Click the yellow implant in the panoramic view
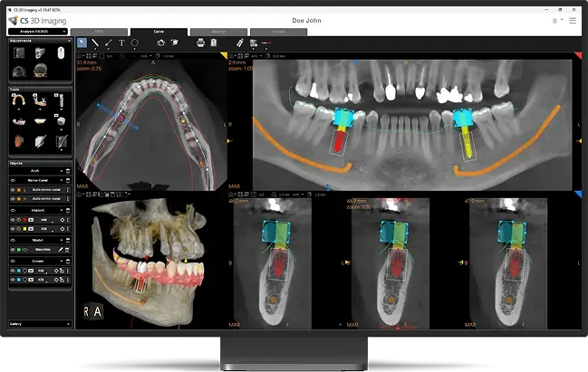588x372 pixels. pyautogui.click(x=468, y=142)
